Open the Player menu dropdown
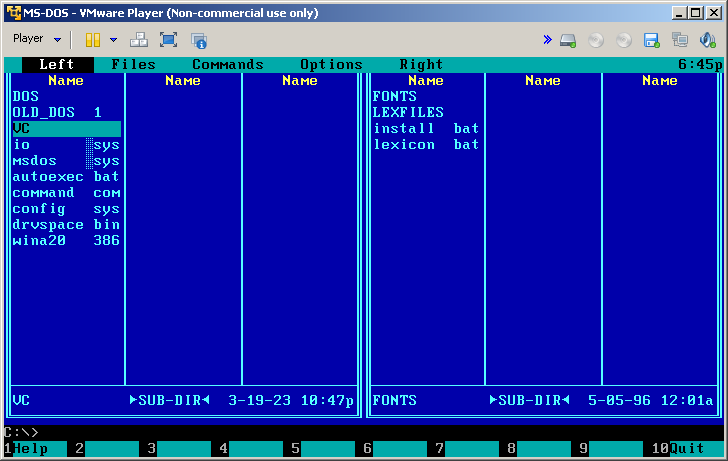 coord(37,39)
